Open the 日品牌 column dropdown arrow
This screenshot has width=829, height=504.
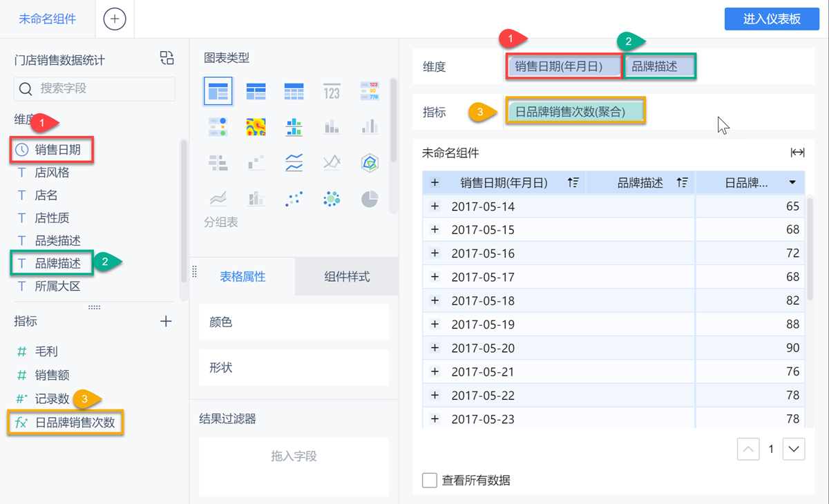(x=792, y=183)
